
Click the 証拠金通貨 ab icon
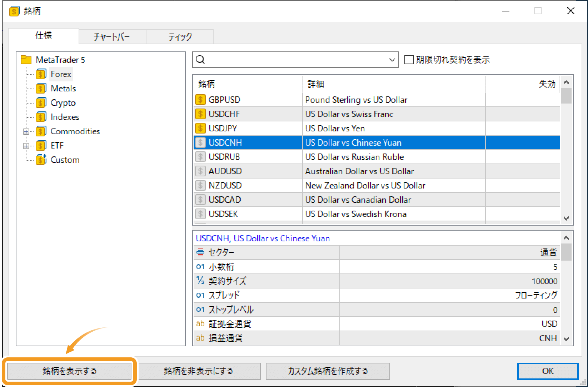click(200, 324)
